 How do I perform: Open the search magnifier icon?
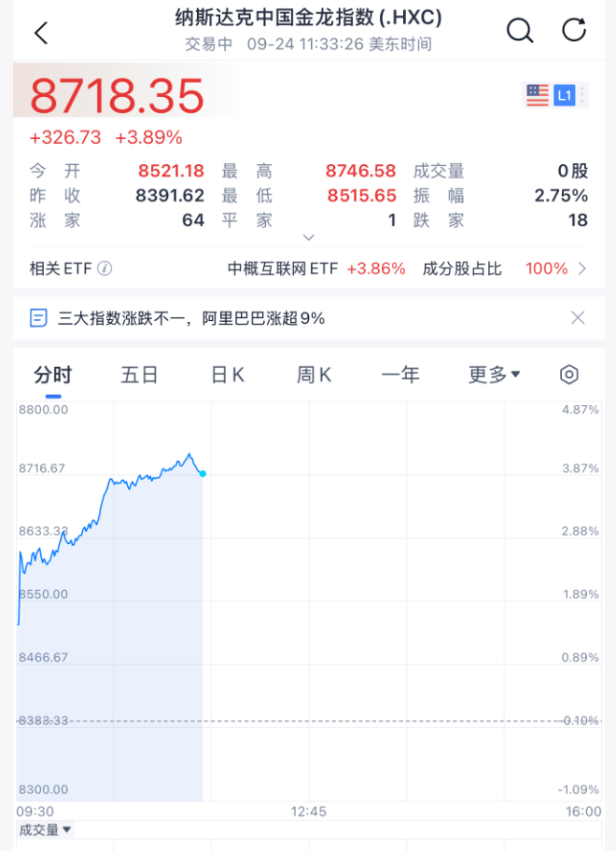(520, 31)
